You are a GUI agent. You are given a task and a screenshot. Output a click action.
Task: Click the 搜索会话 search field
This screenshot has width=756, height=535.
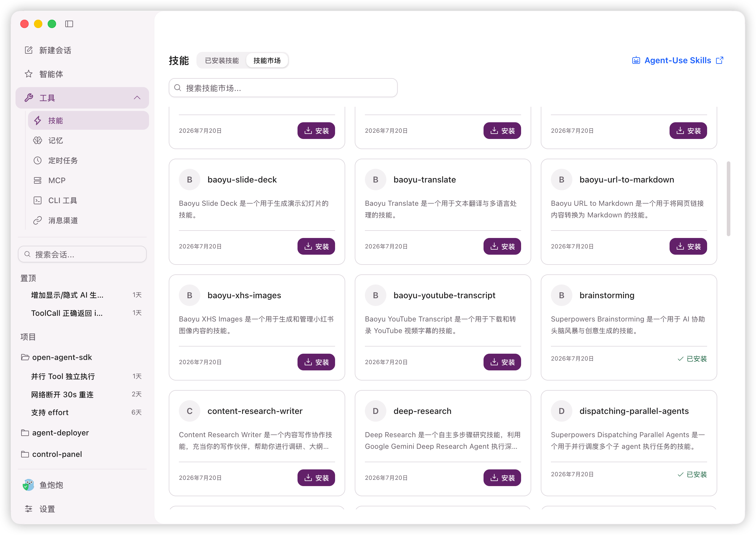[x=82, y=254]
